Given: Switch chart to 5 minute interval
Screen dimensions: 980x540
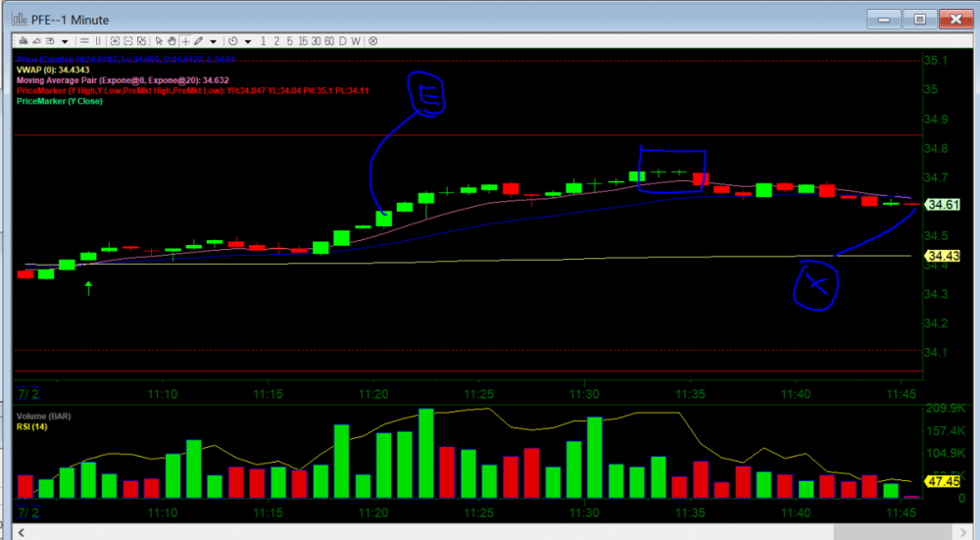Looking at the screenshot, I should (289, 41).
